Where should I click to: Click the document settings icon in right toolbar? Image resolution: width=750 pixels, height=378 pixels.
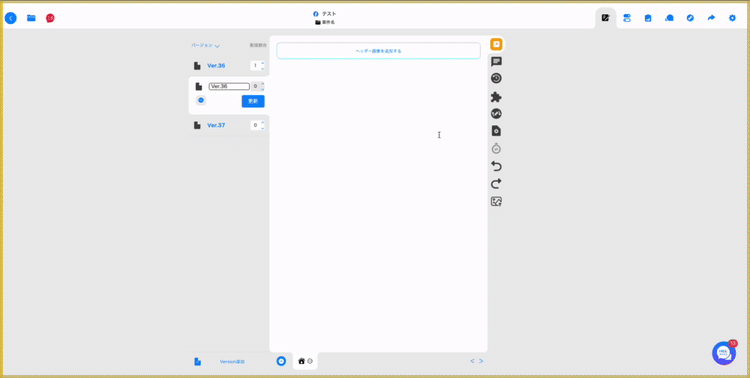click(496, 131)
